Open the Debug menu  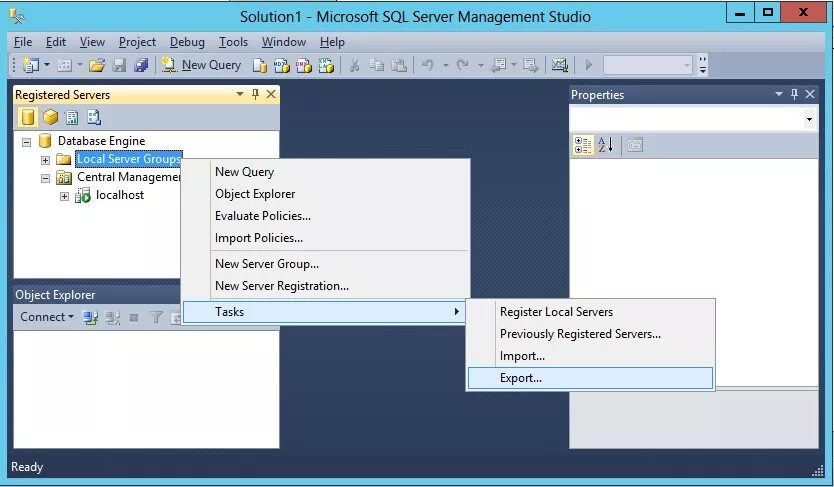pos(187,41)
